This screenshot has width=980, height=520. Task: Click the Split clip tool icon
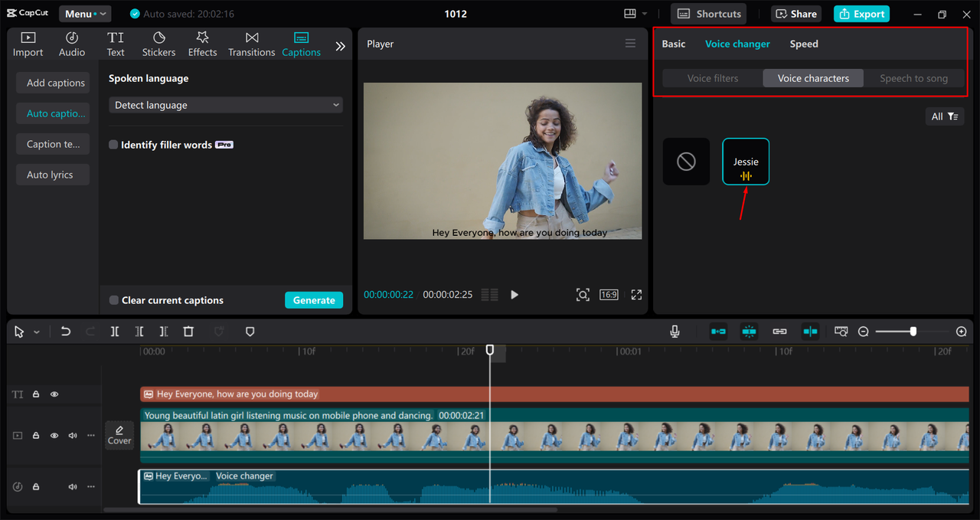pyautogui.click(x=115, y=332)
